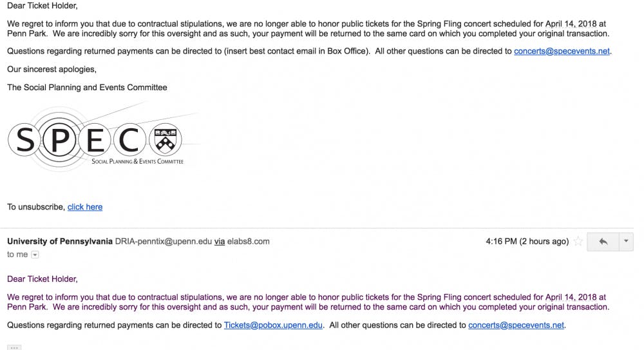Open the 'click here' unsubscribe link
Image resolution: width=644 pixels, height=350 pixels.
point(85,207)
